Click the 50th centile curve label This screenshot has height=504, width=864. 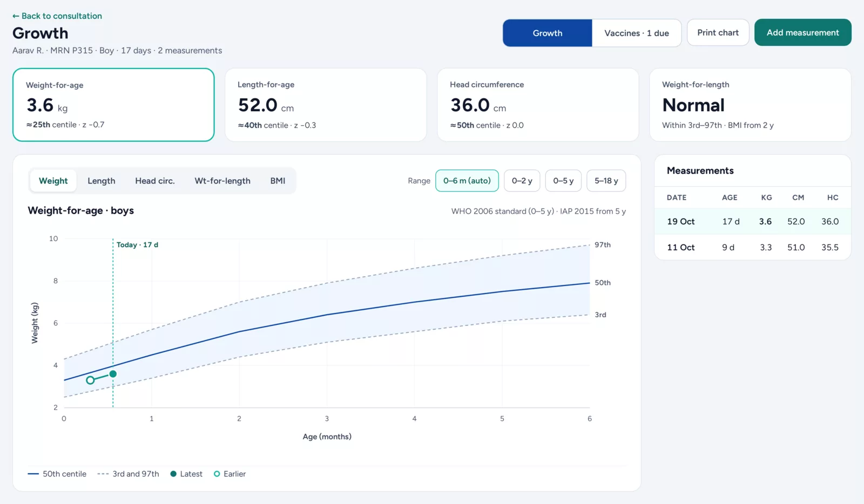[x=603, y=282]
